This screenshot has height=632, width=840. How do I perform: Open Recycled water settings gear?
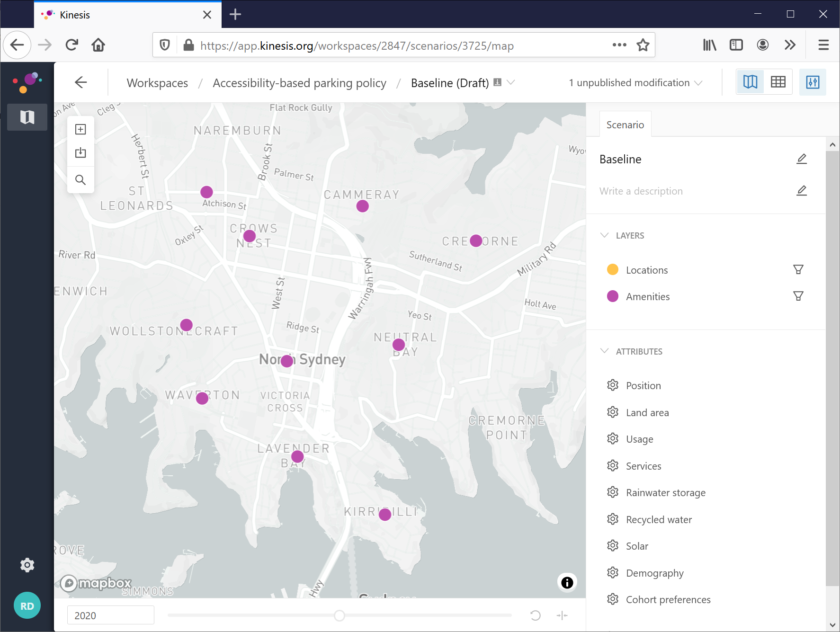coord(613,519)
